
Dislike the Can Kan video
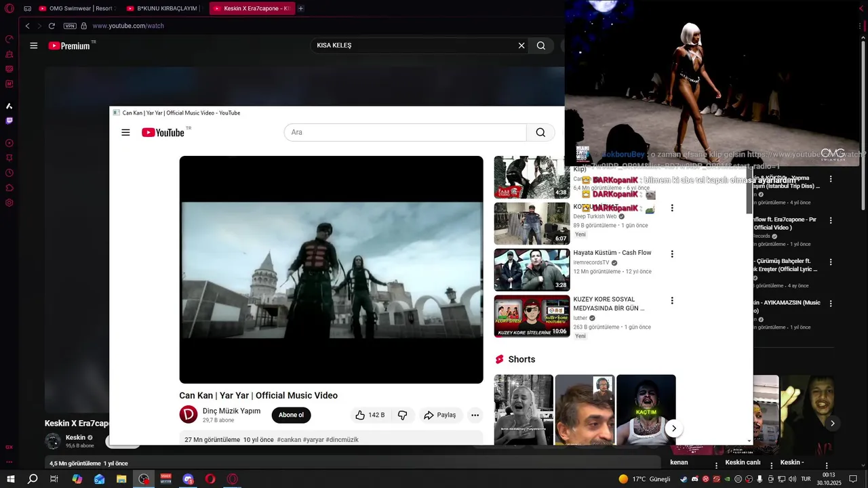coord(403,415)
